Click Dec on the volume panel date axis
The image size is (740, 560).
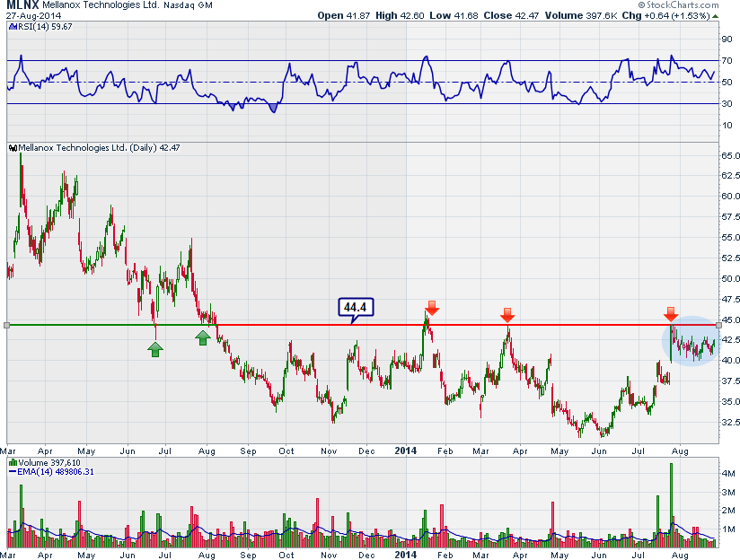(x=366, y=556)
